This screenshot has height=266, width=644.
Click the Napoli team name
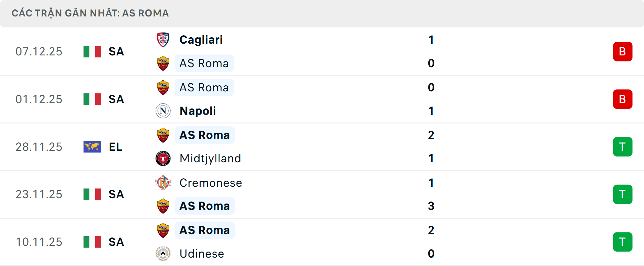pyautogui.click(x=197, y=111)
